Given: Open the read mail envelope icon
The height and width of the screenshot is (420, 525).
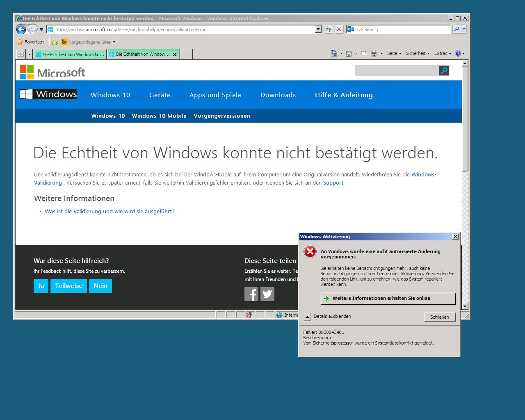Looking at the screenshot, I should pos(364,53).
